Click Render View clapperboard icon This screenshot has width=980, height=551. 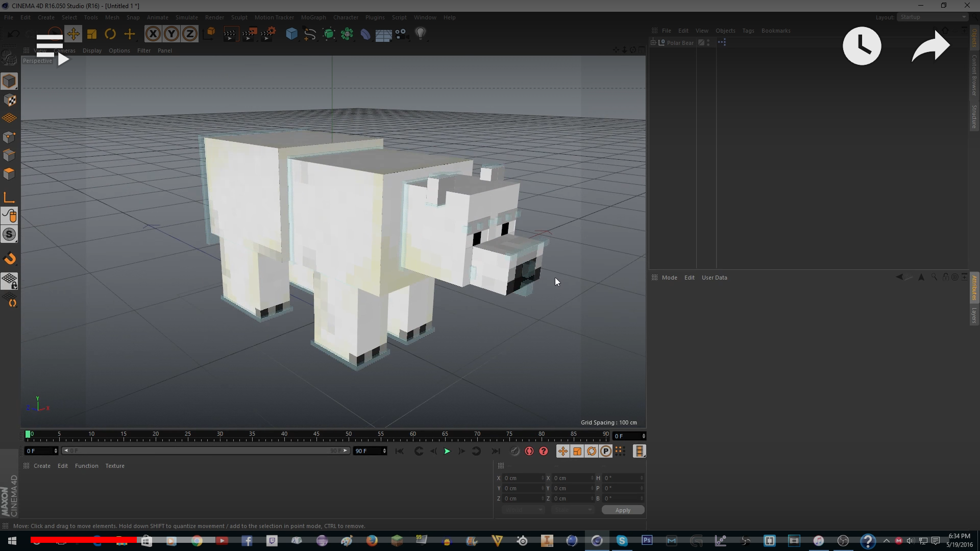click(x=230, y=34)
